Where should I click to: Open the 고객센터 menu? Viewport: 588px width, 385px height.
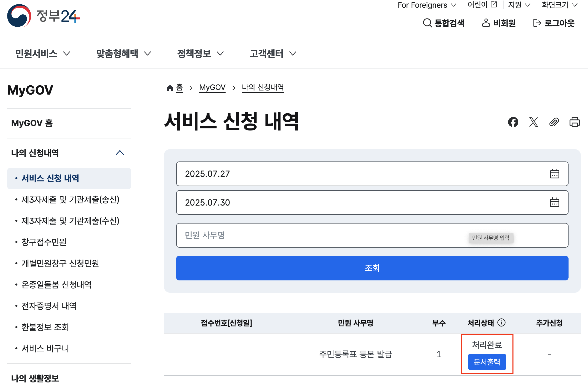pyautogui.click(x=273, y=54)
